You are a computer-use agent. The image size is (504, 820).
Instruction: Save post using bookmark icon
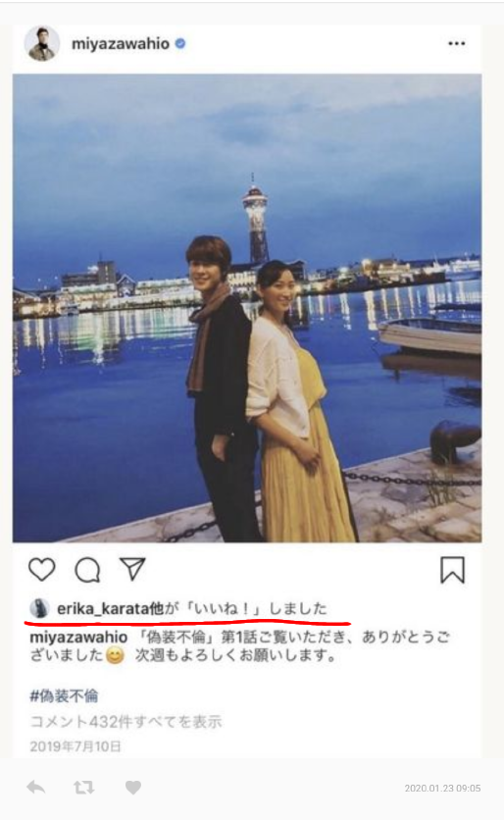click(x=452, y=570)
